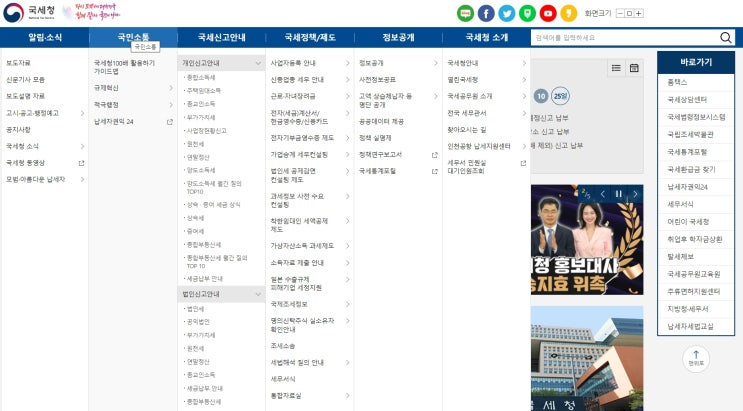Go to previous banner slide
743x411 pixels.
[x=603, y=193]
